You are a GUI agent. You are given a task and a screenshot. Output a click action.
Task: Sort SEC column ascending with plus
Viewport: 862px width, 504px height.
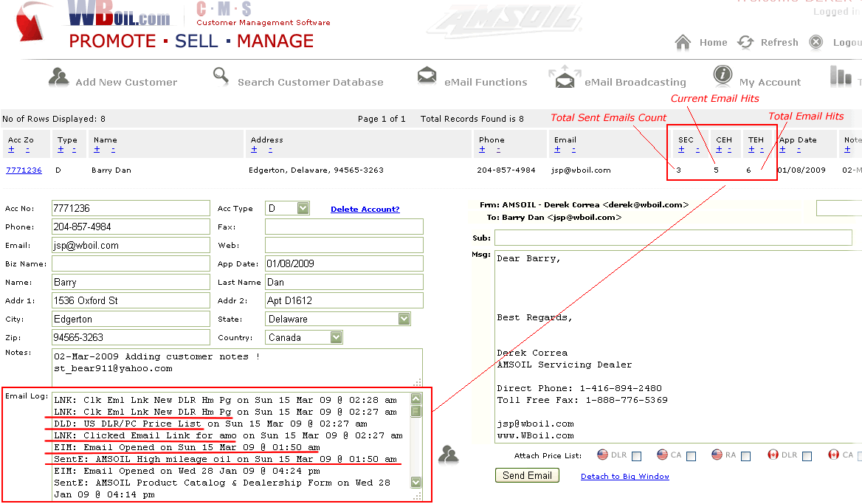682,150
